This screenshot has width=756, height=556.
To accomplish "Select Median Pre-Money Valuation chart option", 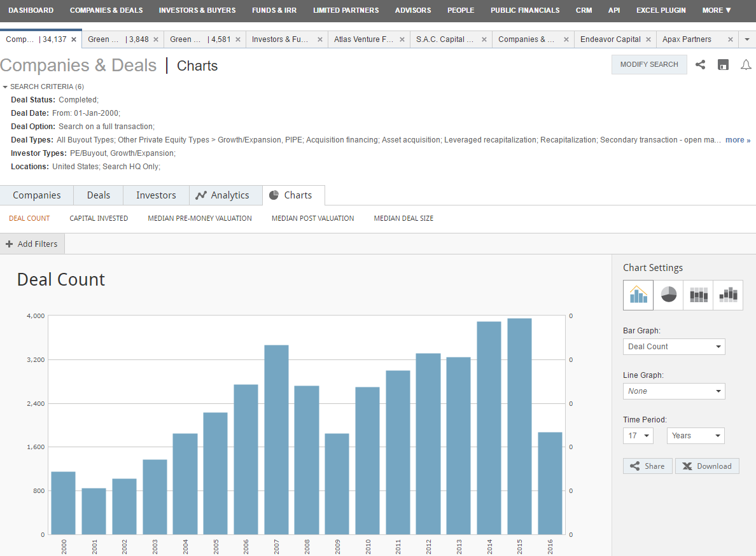I will [200, 218].
